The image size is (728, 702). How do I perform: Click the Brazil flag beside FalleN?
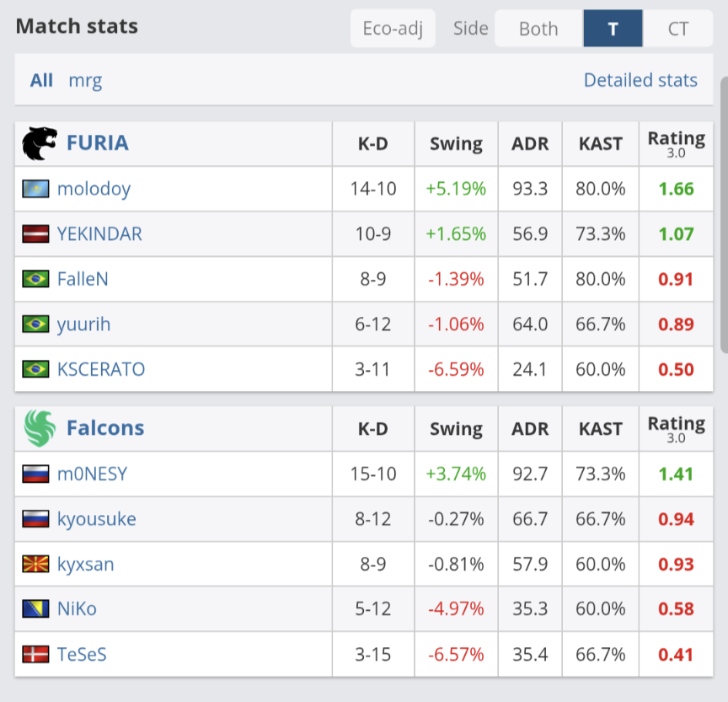pyautogui.click(x=35, y=279)
